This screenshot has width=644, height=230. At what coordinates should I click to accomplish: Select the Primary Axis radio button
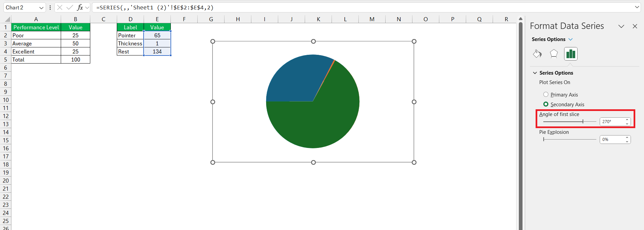tap(546, 94)
